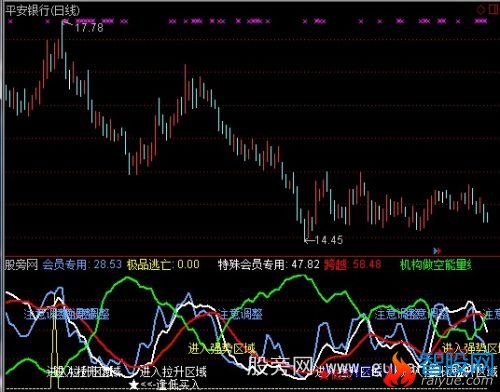Click the 逢低买入 signal text

(178, 385)
